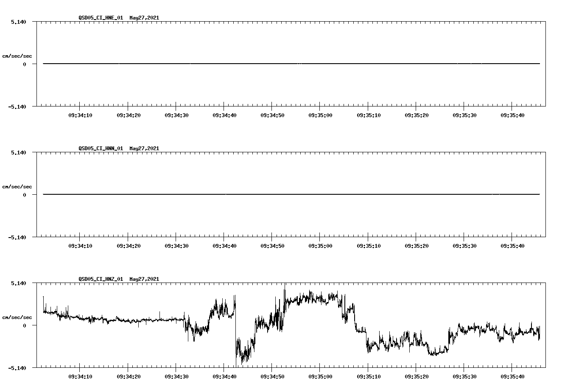This screenshot has width=576, height=392.
Task: Click the May27,2021 date on HNZ trace
Action: [x=144, y=279]
